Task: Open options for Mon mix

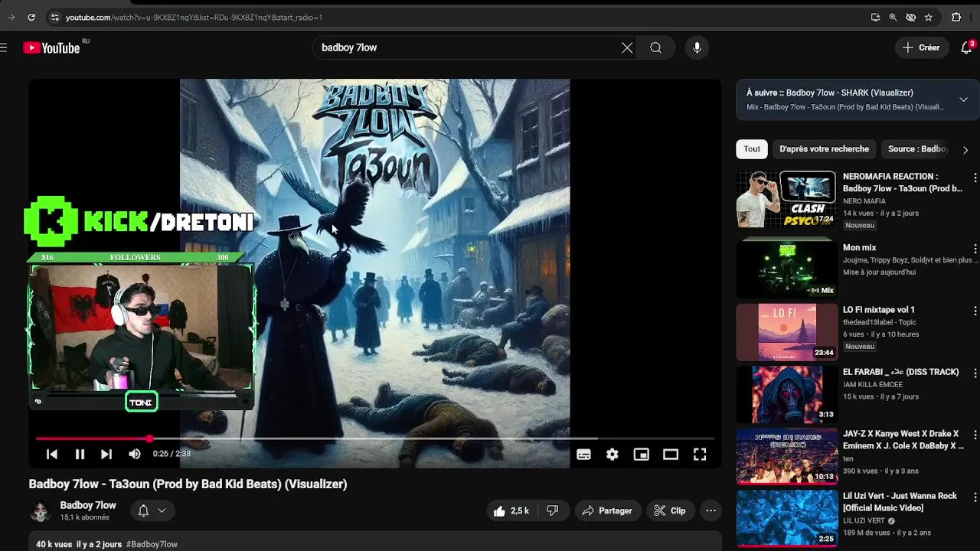Action: 975,249
